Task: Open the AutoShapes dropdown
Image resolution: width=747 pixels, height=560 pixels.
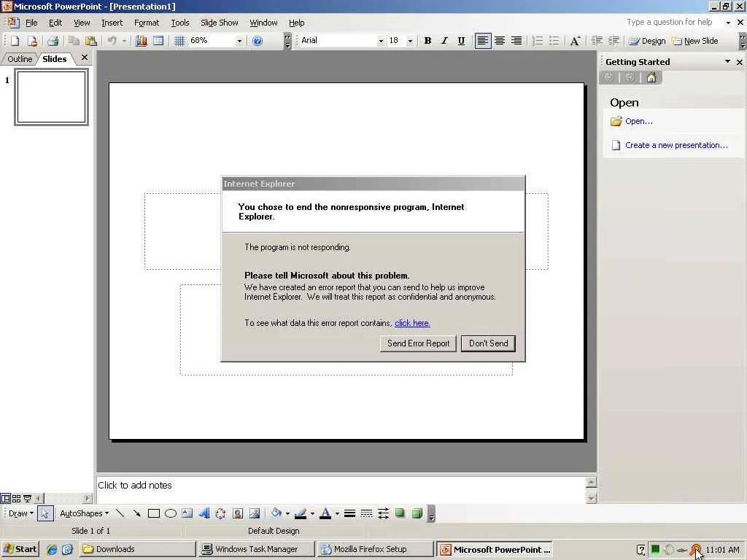Action: tap(85, 513)
